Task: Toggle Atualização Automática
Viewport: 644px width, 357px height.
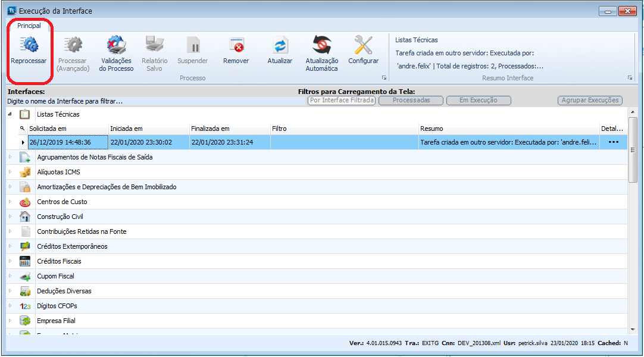Action: click(x=321, y=45)
